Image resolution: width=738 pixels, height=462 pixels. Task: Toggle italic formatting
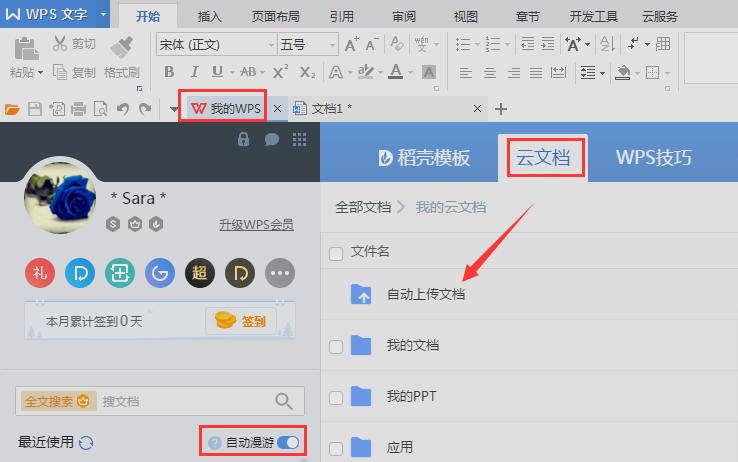[x=194, y=72]
